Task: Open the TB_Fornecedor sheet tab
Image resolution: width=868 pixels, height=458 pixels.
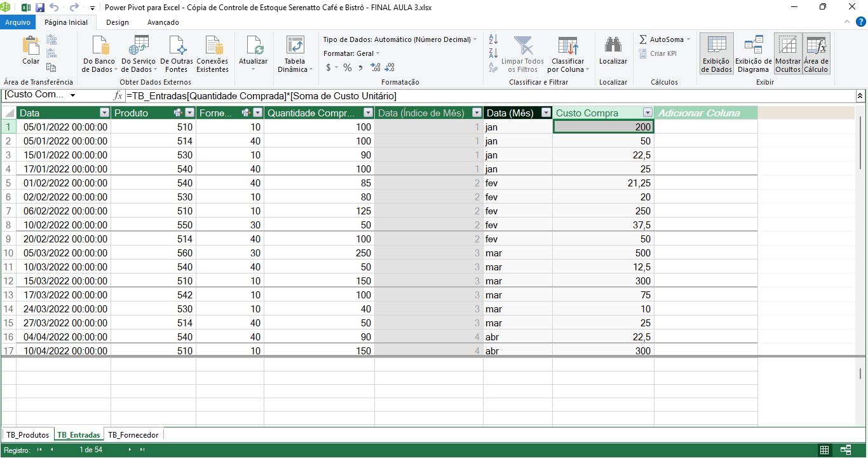Action: pos(133,435)
